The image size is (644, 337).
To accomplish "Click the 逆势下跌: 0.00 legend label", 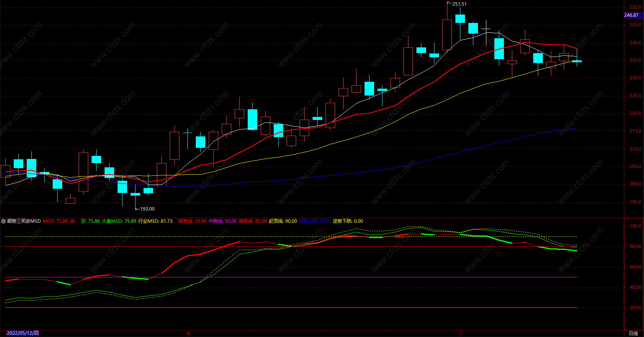I will coord(348,221).
